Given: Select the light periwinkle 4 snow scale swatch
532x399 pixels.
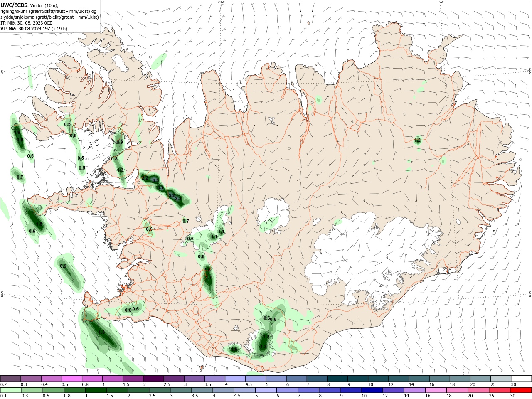Looking at the screenshot, I should (235, 379).
